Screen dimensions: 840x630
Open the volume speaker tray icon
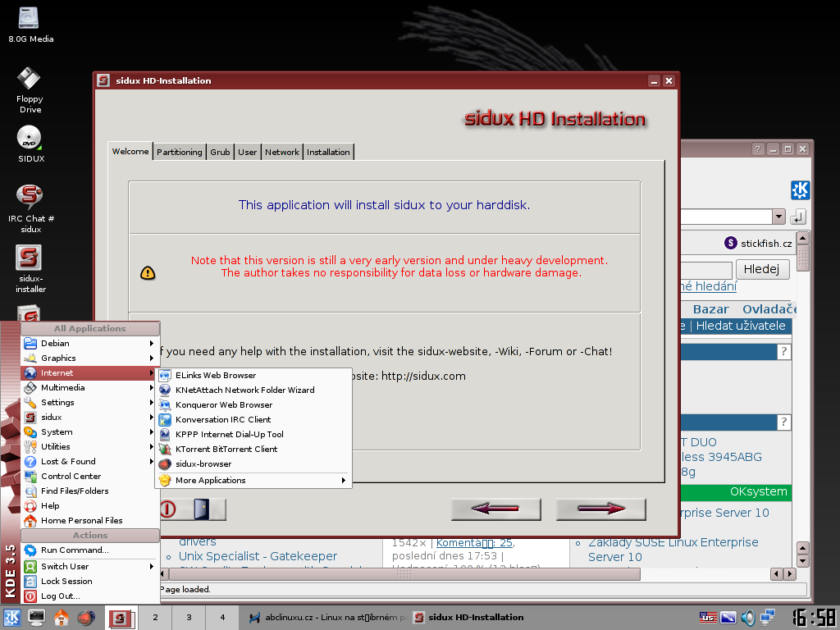tap(747, 618)
